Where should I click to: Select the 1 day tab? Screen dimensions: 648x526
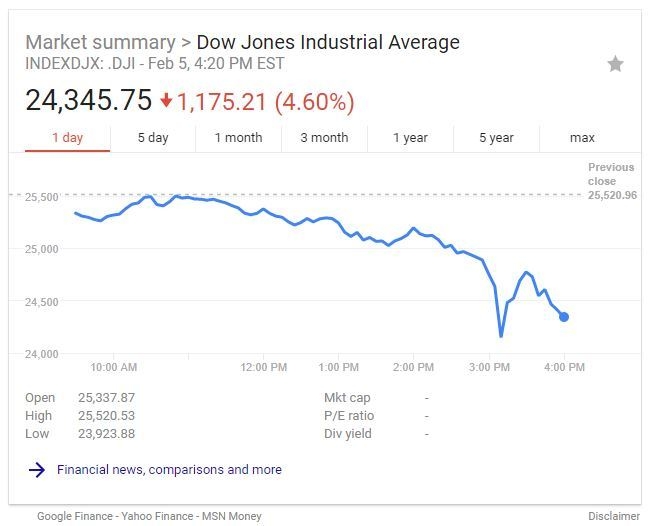pyautogui.click(x=67, y=138)
